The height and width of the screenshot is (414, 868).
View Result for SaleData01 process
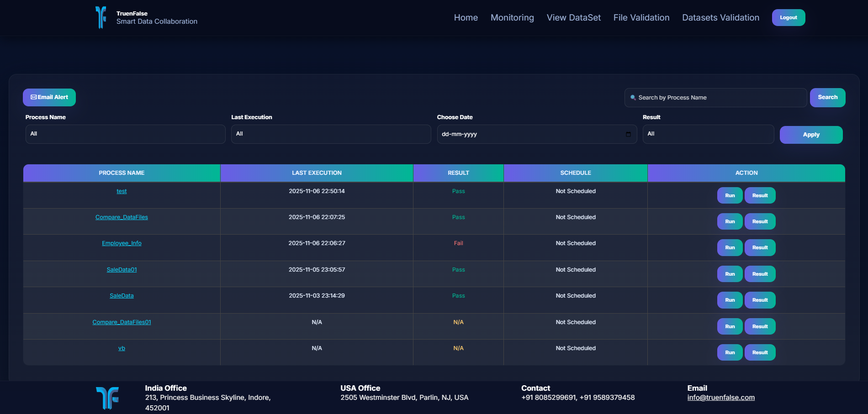(x=760, y=274)
